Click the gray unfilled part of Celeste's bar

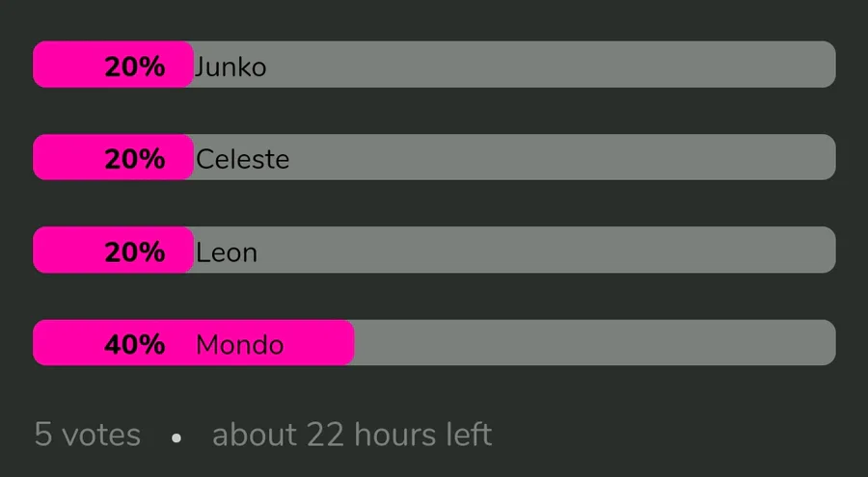click(559, 157)
